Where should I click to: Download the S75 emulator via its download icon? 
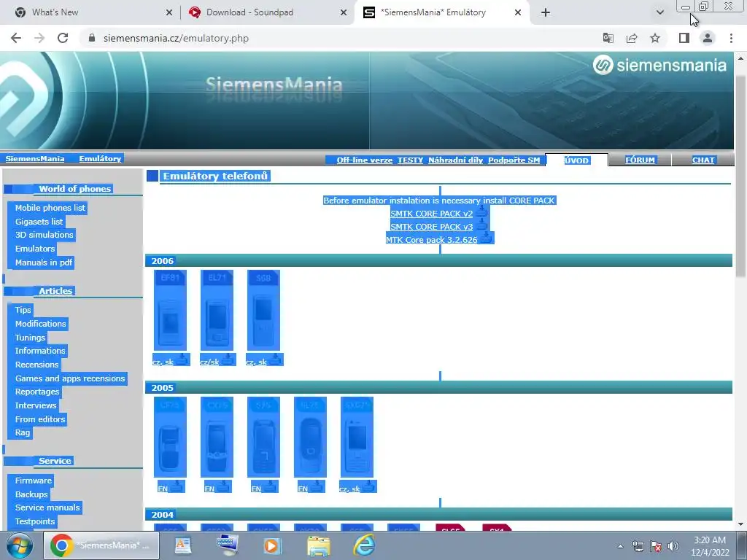[270, 486]
